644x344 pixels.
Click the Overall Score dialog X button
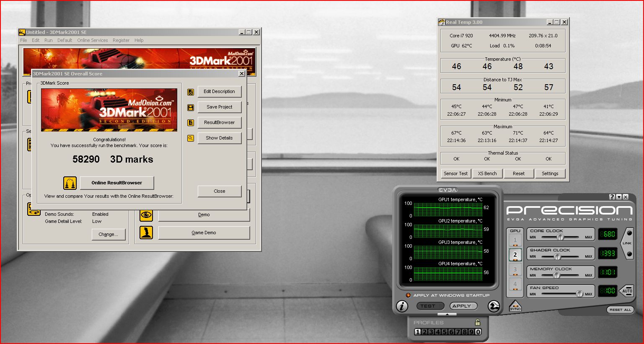click(x=242, y=74)
